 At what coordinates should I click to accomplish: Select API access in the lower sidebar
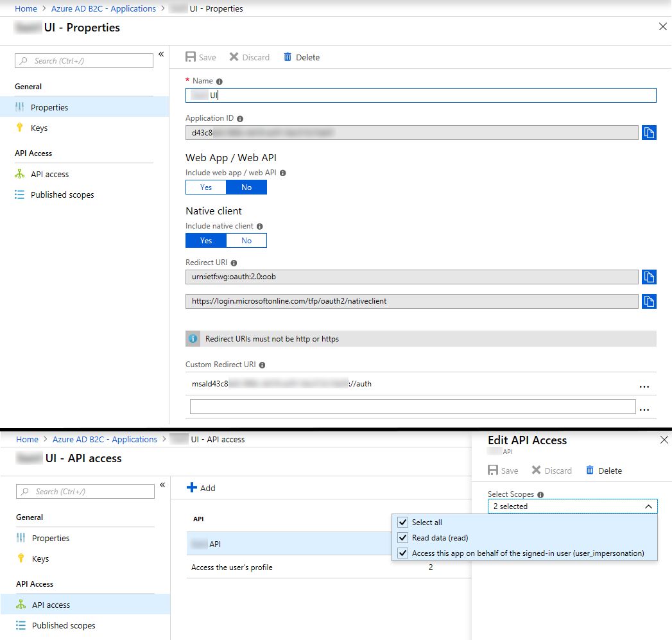(85, 605)
